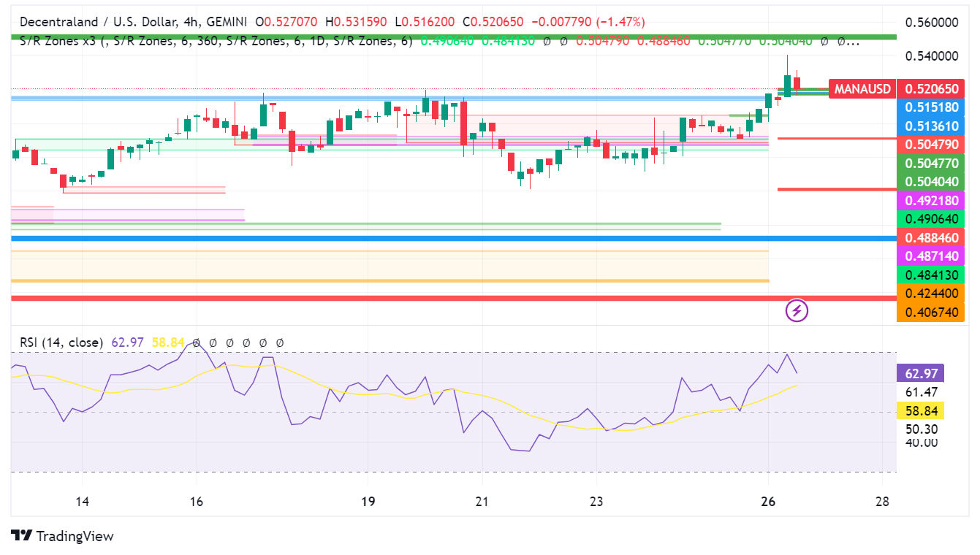980x555 pixels.
Task: Click the RSI (14, close) indicator legend
Action: click(62, 342)
